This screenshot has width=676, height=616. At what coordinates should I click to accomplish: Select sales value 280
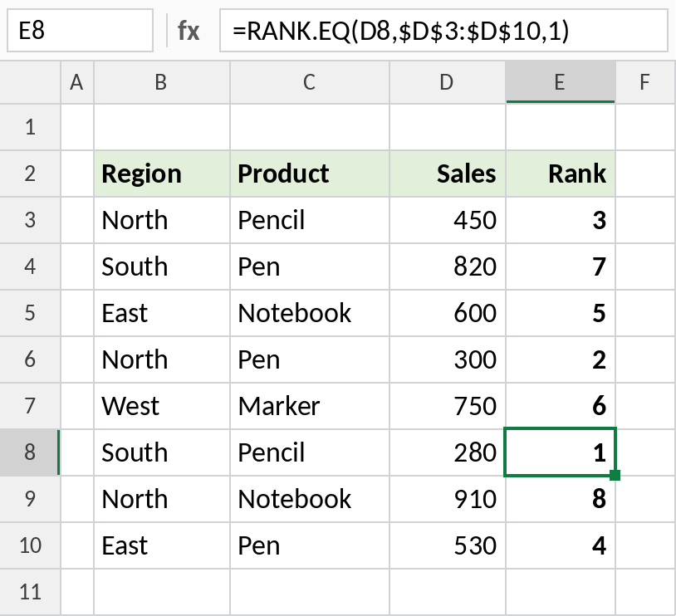(x=448, y=452)
